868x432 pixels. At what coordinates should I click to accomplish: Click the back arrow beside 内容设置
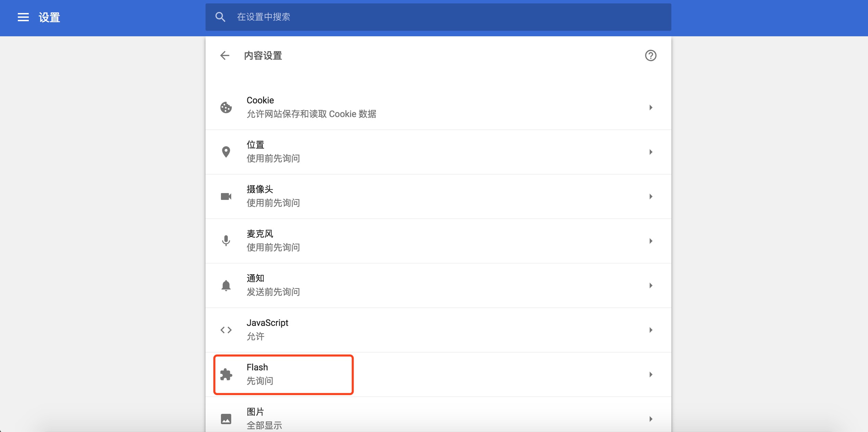(225, 55)
